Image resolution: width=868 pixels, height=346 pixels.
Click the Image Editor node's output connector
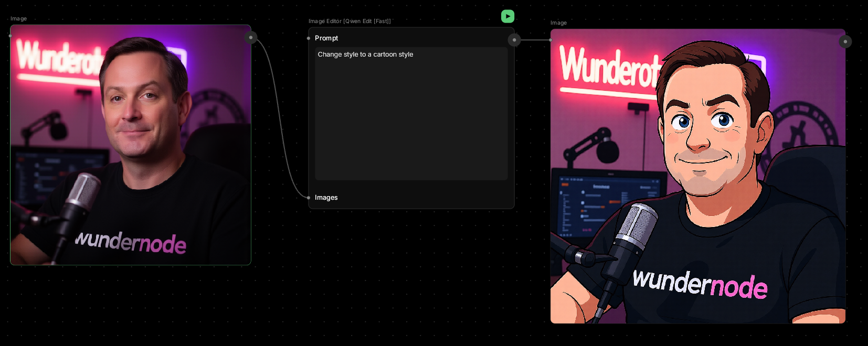pyautogui.click(x=514, y=40)
